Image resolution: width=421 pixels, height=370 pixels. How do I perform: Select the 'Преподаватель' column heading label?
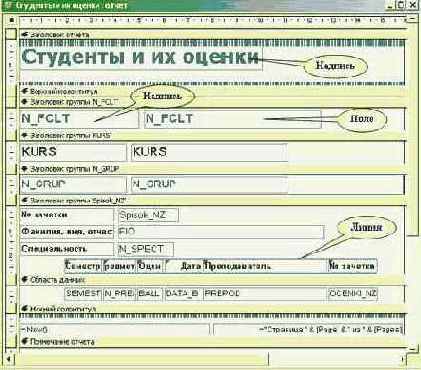pos(265,266)
